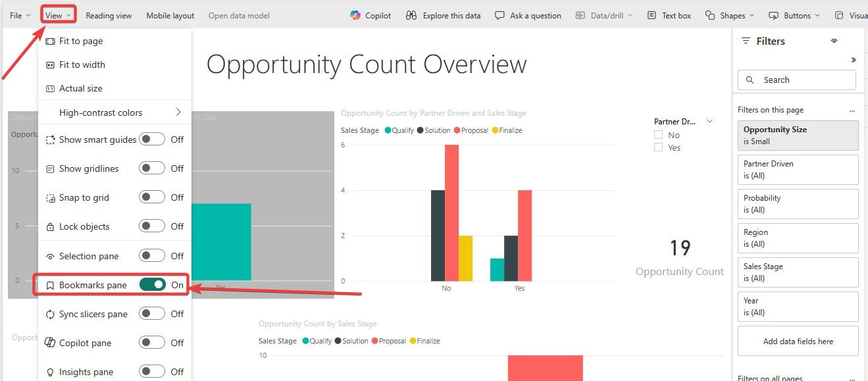
Task: Launch Copilot from the toolbar
Action: point(370,15)
